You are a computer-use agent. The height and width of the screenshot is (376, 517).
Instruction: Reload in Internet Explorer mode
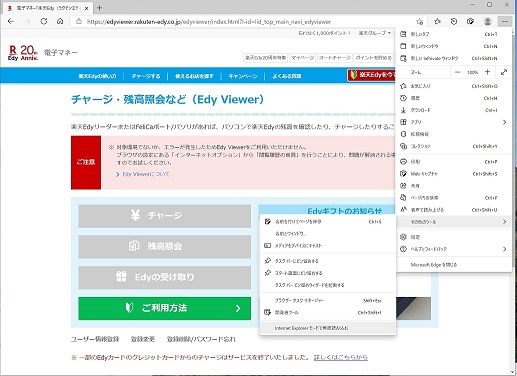[328, 328]
